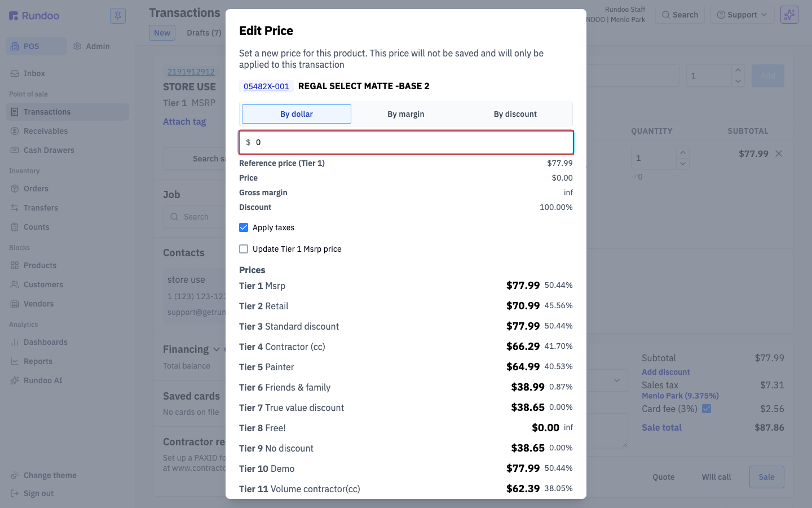Select the Tier 7 True value discount row
The height and width of the screenshot is (508, 812).
point(406,408)
